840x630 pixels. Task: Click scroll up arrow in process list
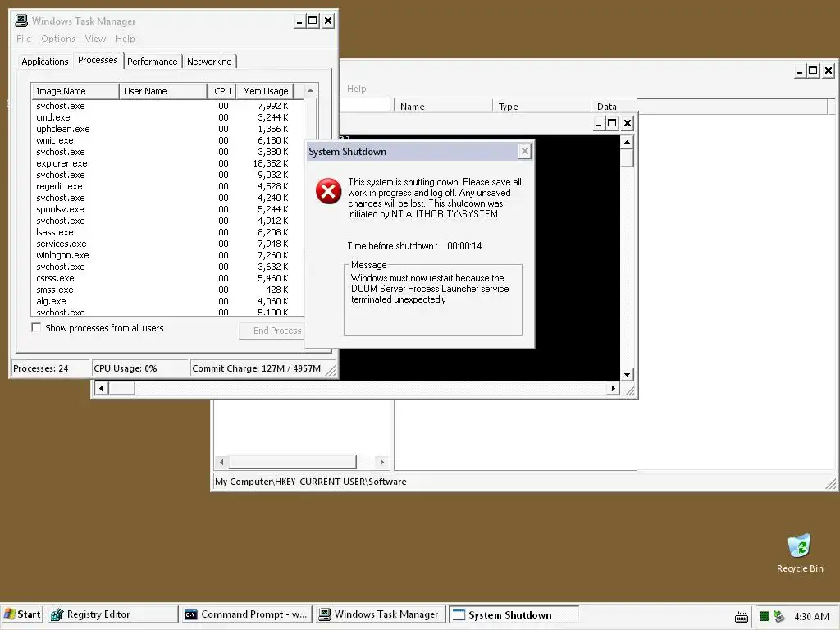[310, 91]
